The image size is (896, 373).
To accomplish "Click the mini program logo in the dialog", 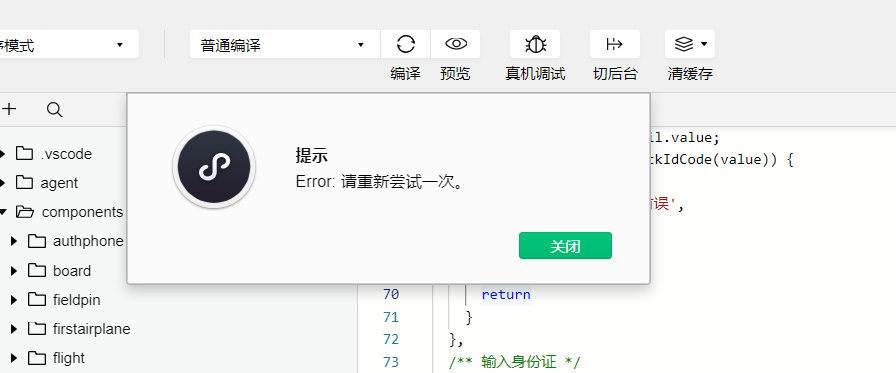I will click(214, 167).
